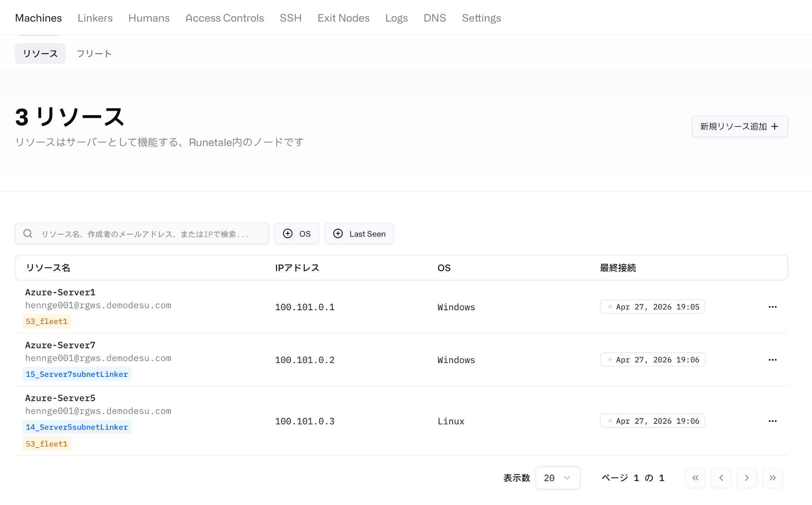Open the Exit Nodes tab

coord(343,18)
